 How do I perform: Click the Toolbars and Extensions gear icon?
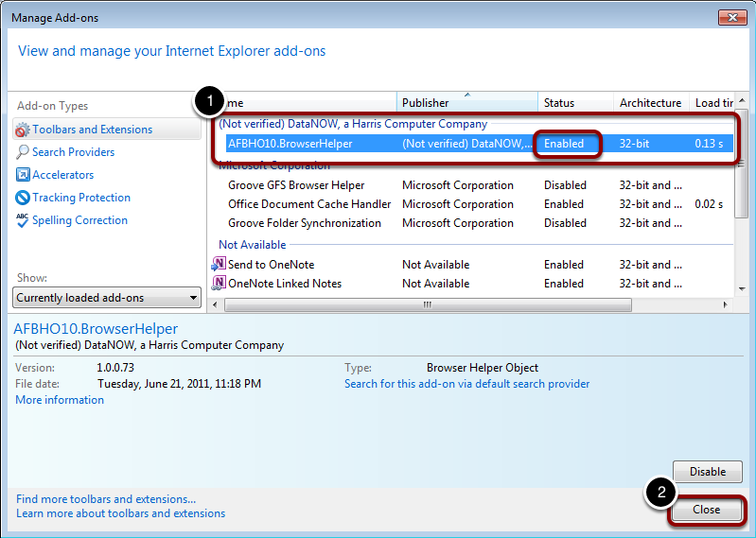[22, 130]
